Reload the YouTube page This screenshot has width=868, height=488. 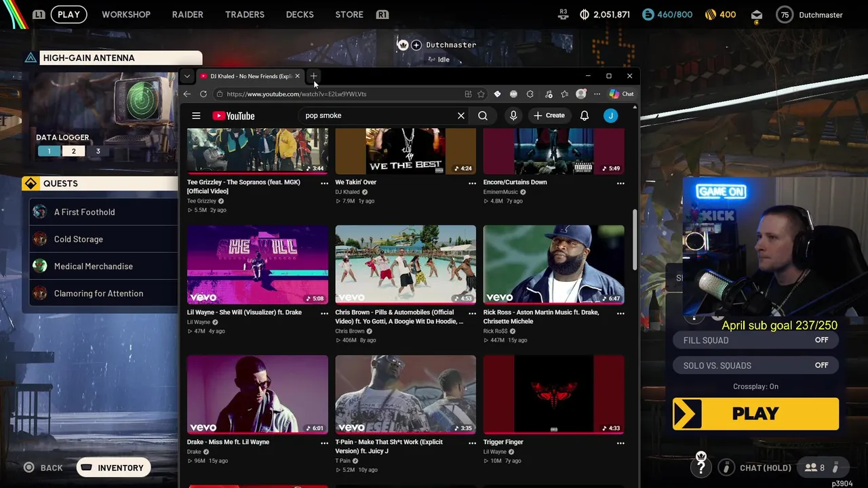pyautogui.click(x=203, y=94)
